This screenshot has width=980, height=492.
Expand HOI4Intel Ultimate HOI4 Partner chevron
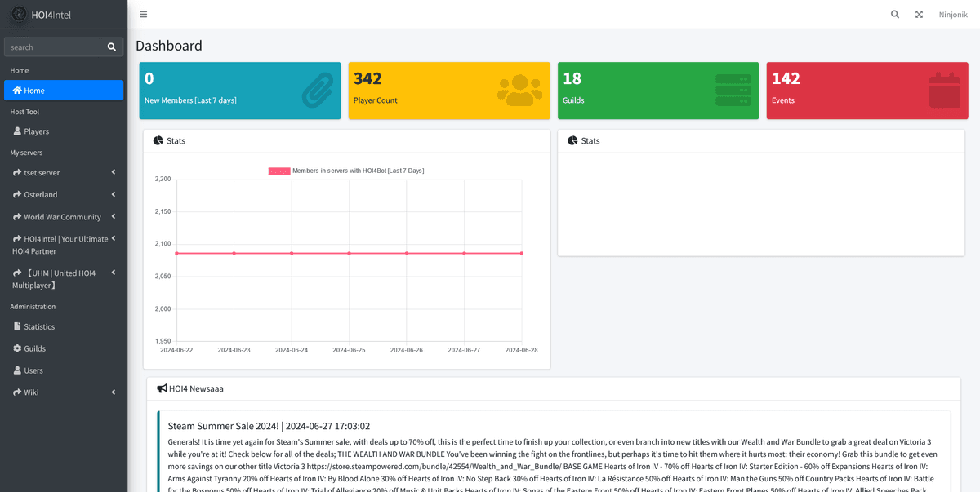point(114,238)
